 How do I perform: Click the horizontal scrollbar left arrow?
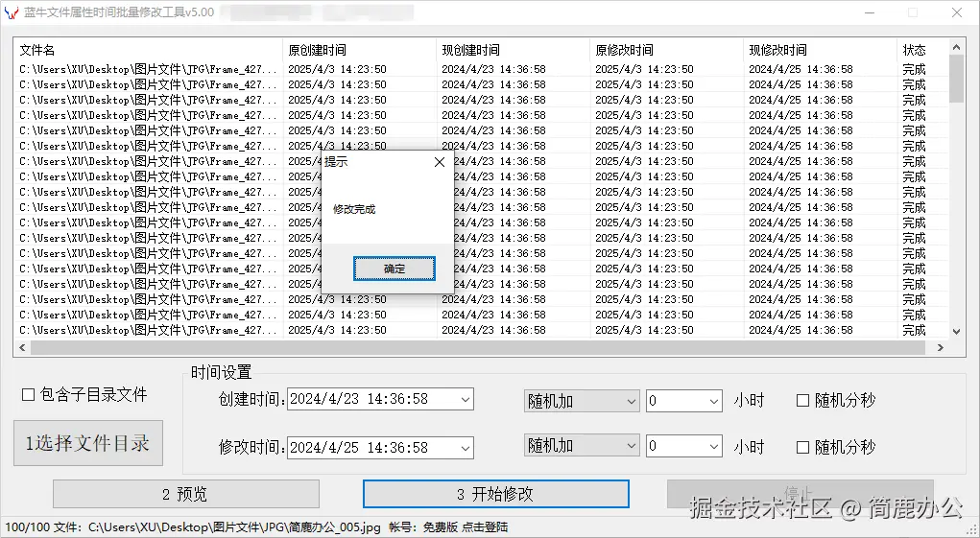(22, 347)
